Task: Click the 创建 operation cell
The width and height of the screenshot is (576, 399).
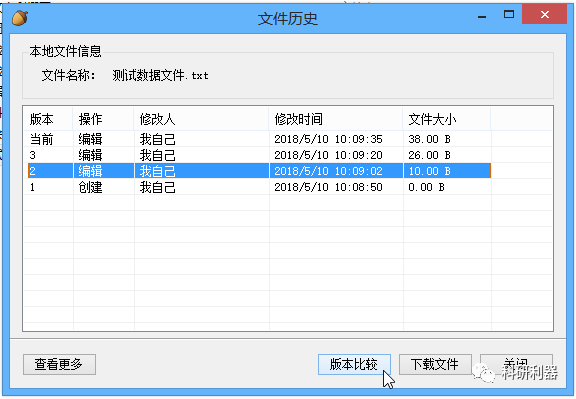Action: [x=90, y=187]
